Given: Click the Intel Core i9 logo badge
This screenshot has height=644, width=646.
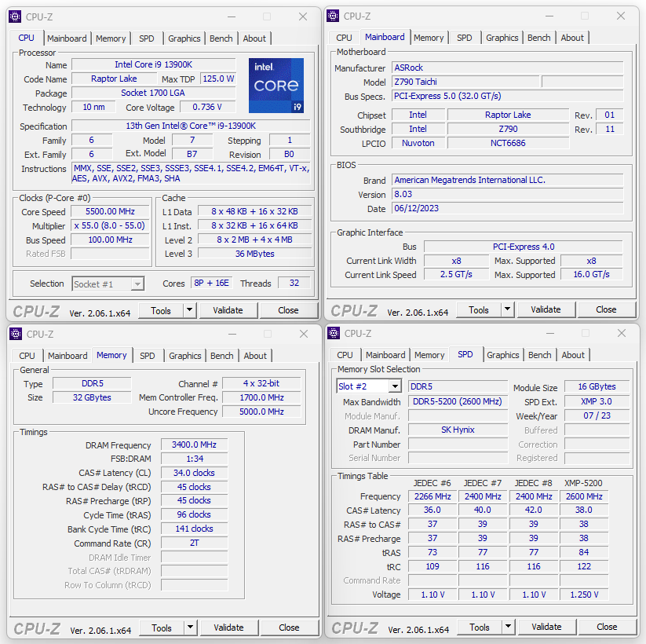Looking at the screenshot, I should point(276,86).
